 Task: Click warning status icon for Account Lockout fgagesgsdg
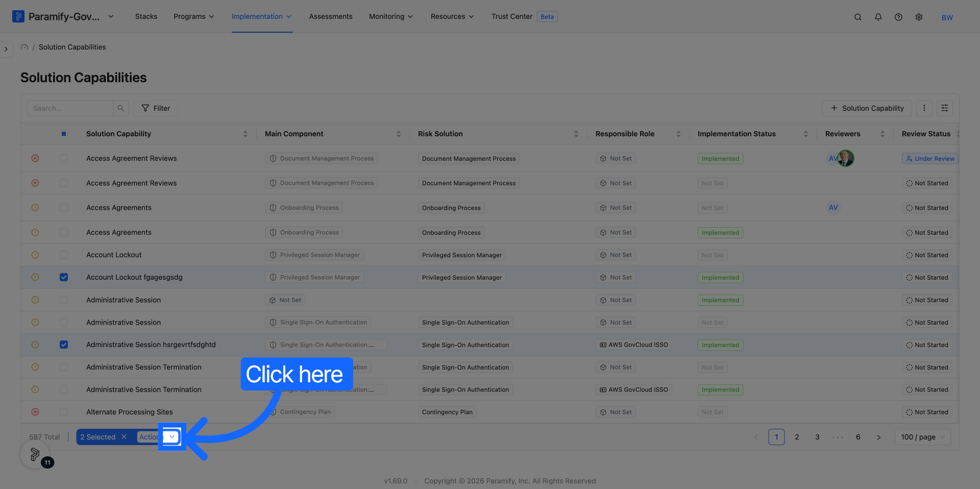(x=35, y=277)
